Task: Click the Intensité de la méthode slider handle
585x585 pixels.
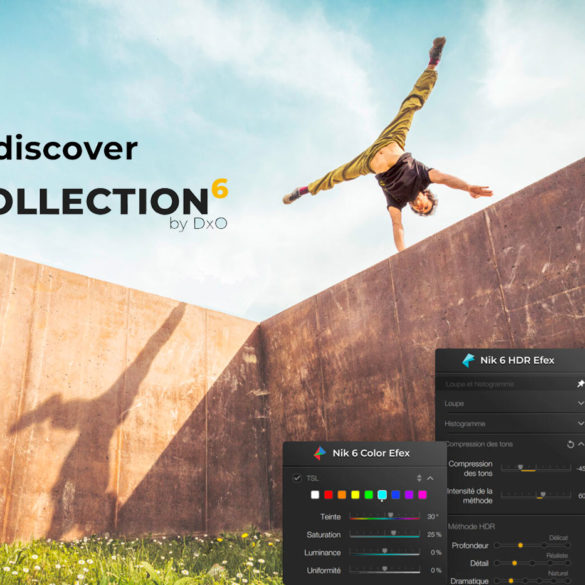Action: (x=543, y=494)
